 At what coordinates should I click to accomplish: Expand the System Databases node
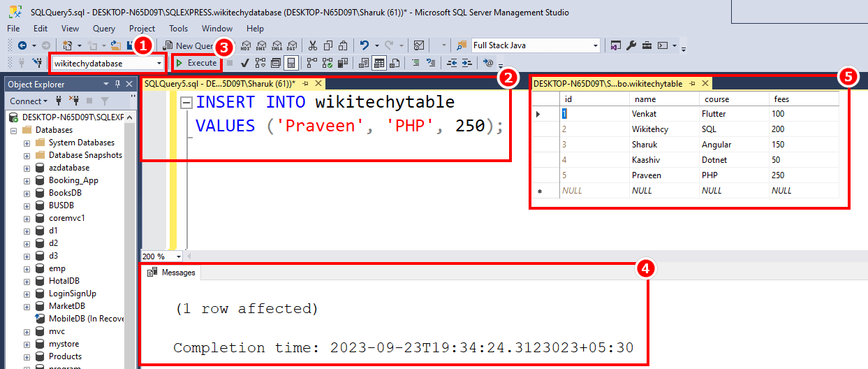[x=27, y=143]
